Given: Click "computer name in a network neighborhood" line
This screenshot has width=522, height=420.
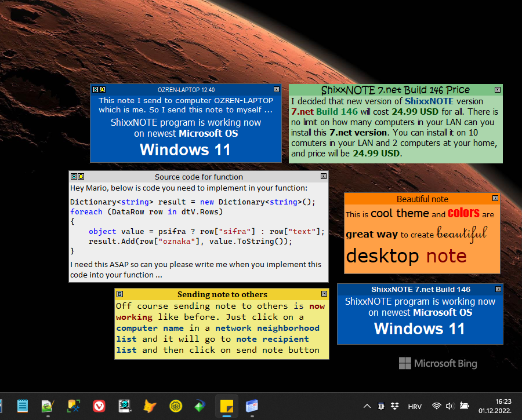Looking at the screenshot, I should [x=217, y=328].
